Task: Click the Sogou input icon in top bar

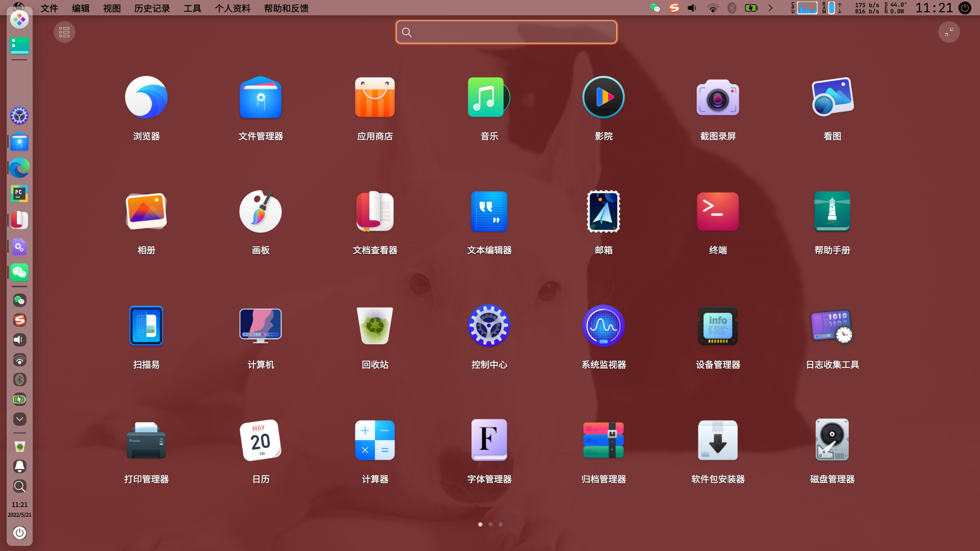Action: (x=674, y=8)
